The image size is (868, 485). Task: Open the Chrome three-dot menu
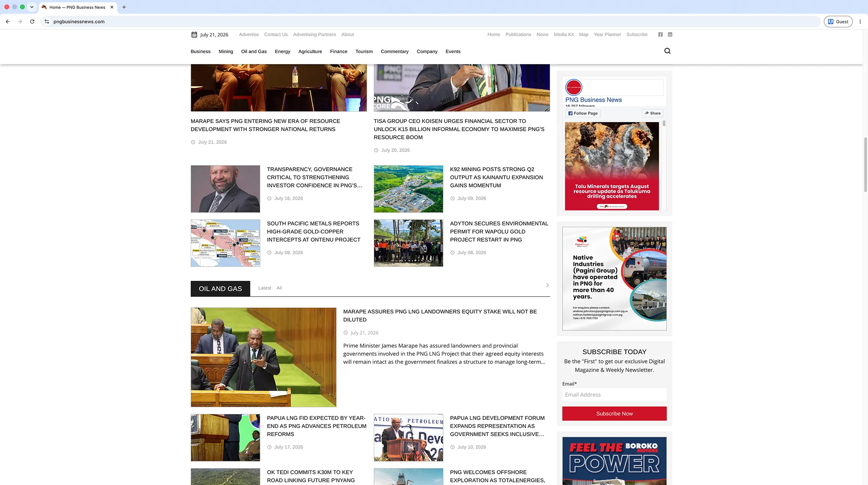click(x=860, y=21)
